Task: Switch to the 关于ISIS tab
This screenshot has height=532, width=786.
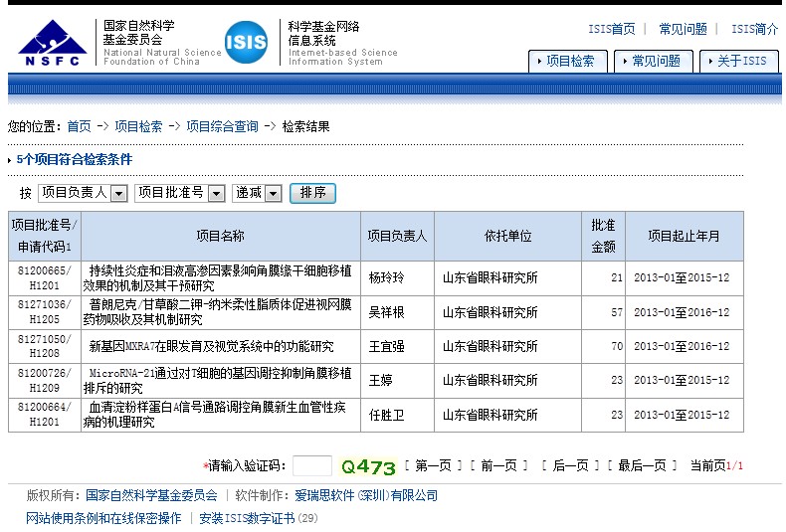Action: 738,61
